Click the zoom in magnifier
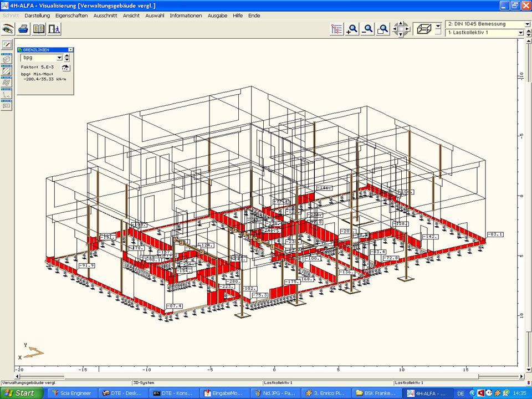The image size is (532, 399). click(352, 29)
